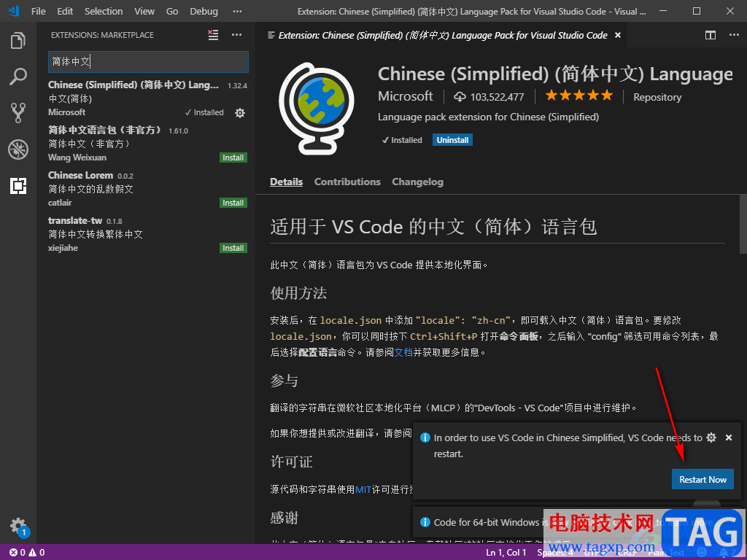Open Source Control view in activity bar

click(18, 113)
